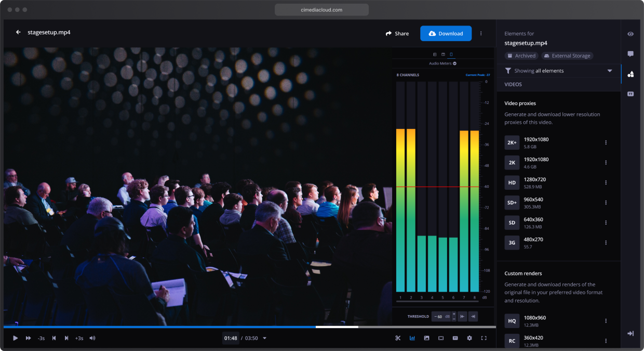Image resolution: width=644 pixels, height=351 pixels.
Task: Click the cimediacloud.com address bar
Action: (x=321, y=9)
